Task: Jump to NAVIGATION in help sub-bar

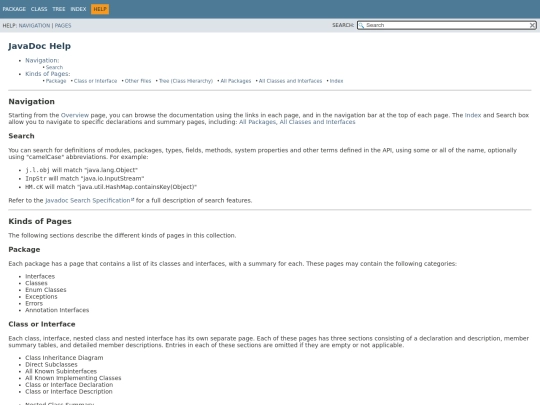Action: point(34,25)
